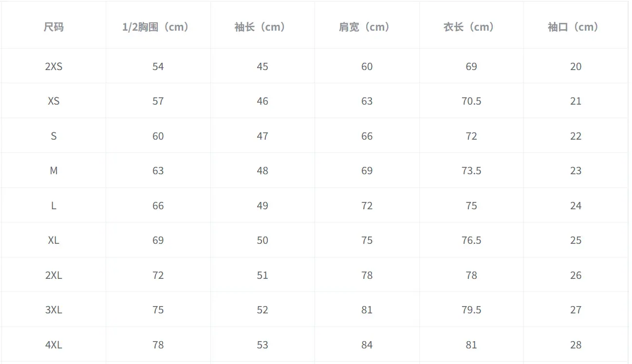Click the 尺码 column header
The width and height of the screenshot is (632, 364).
pos(54,27)
